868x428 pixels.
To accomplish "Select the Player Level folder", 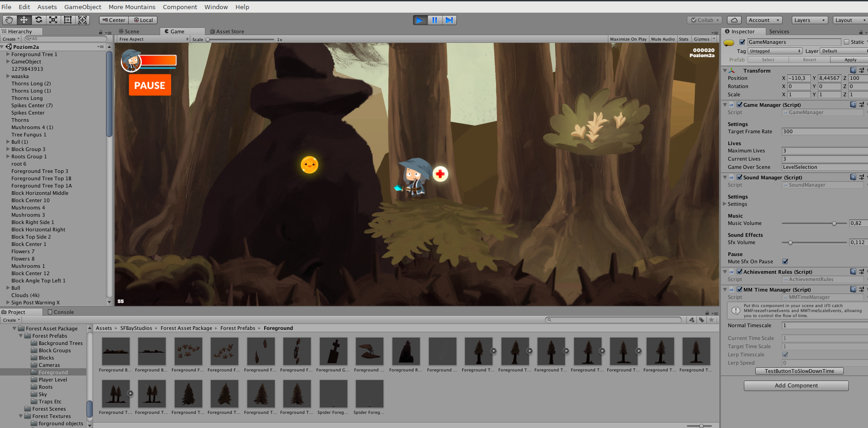I will 52,380.
